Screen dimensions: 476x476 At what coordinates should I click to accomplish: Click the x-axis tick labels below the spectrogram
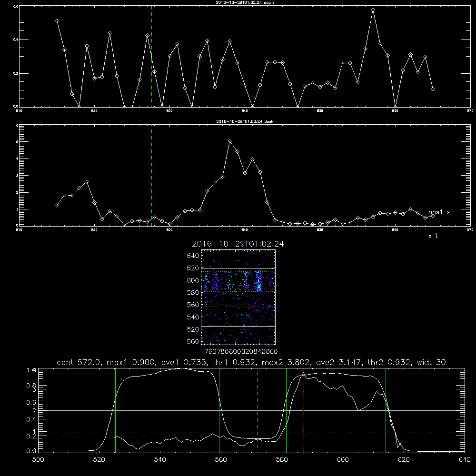[x=241, y=352]
